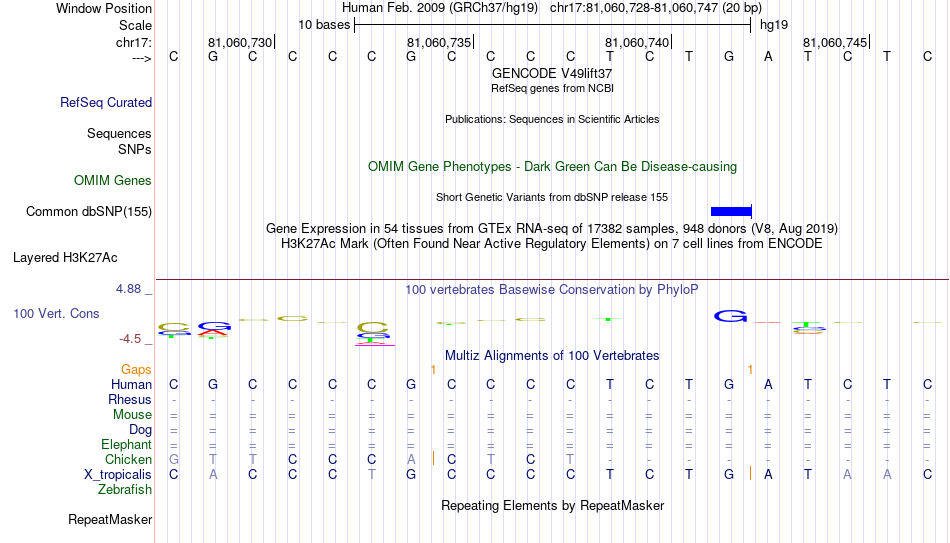The width and height of the screenshot is (950, 543).
Task: Click the GENCODE V49lift37 track title
Action: click(x=552, y=73)
